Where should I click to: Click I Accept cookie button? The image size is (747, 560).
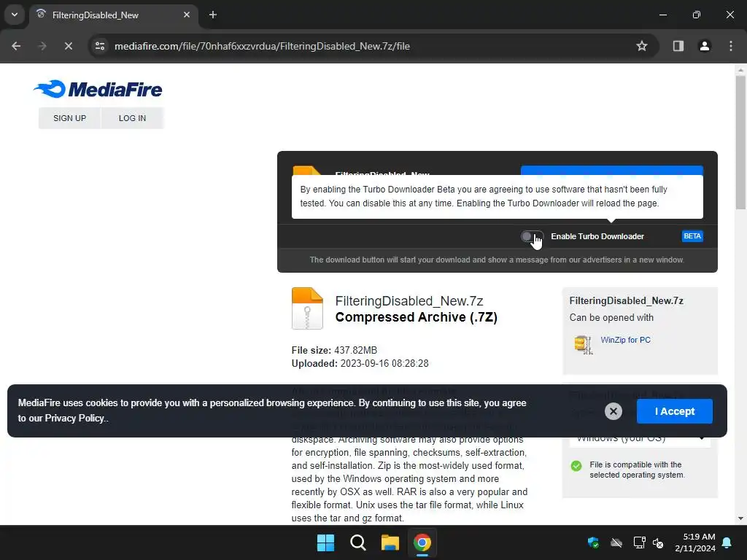[675, 411]
